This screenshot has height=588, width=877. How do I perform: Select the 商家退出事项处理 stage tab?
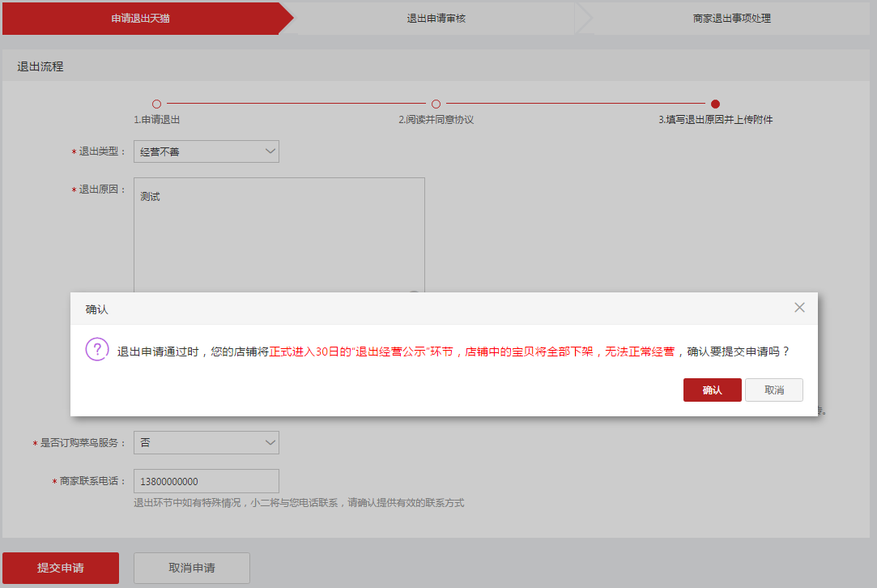point(731,19)
